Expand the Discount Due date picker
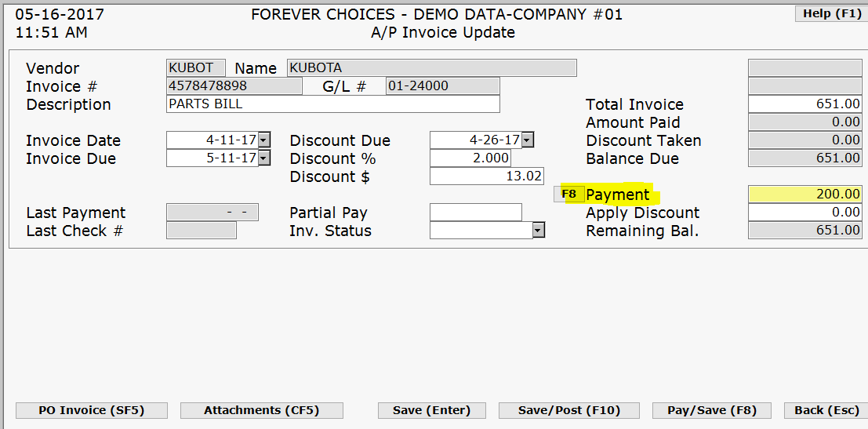868x429 pixels. (528, 140)
